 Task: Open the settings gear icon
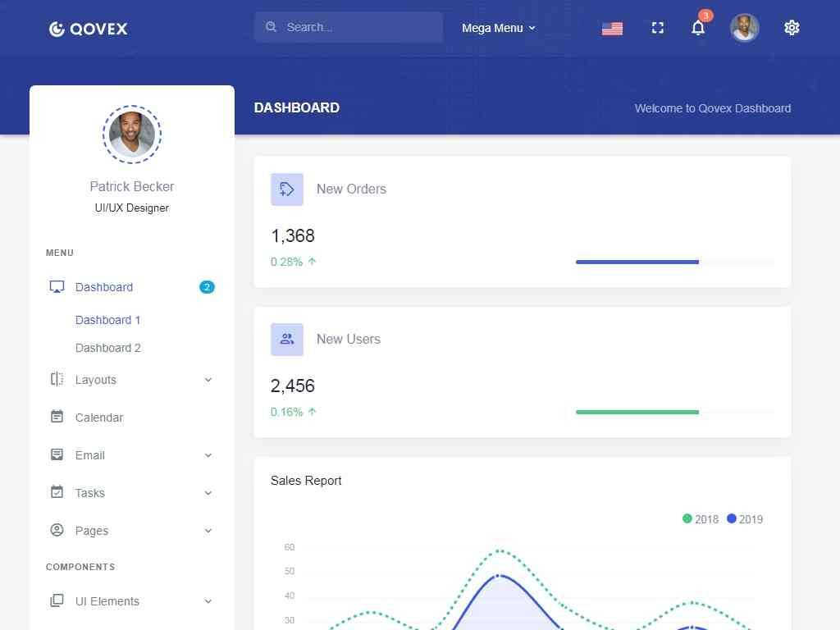tap(792, 28)
